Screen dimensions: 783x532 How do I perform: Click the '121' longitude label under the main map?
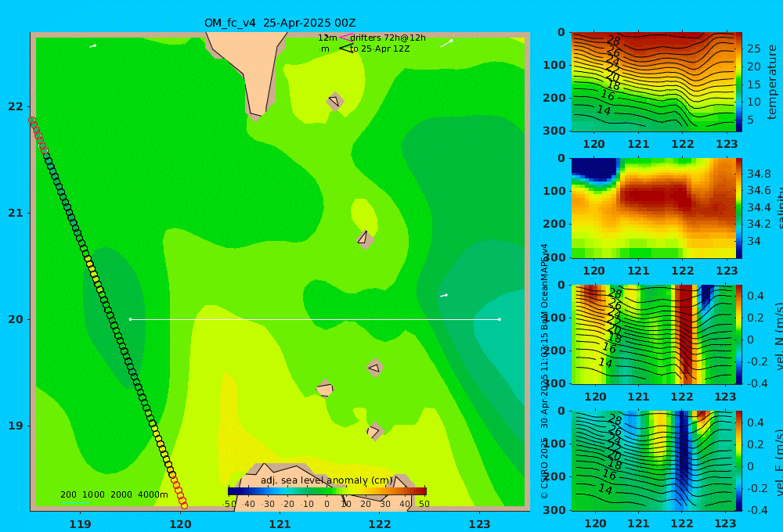pyautogui.click(x=280, y=524)
